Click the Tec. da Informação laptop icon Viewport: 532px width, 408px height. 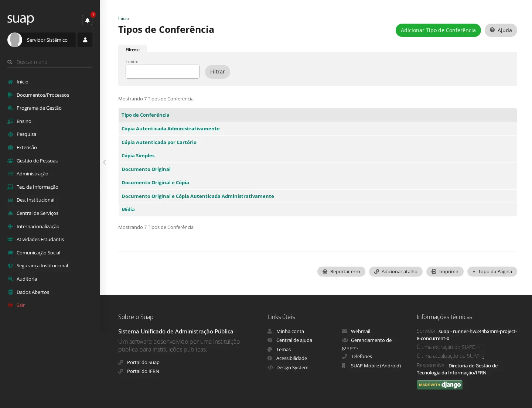tap(10, 187)
